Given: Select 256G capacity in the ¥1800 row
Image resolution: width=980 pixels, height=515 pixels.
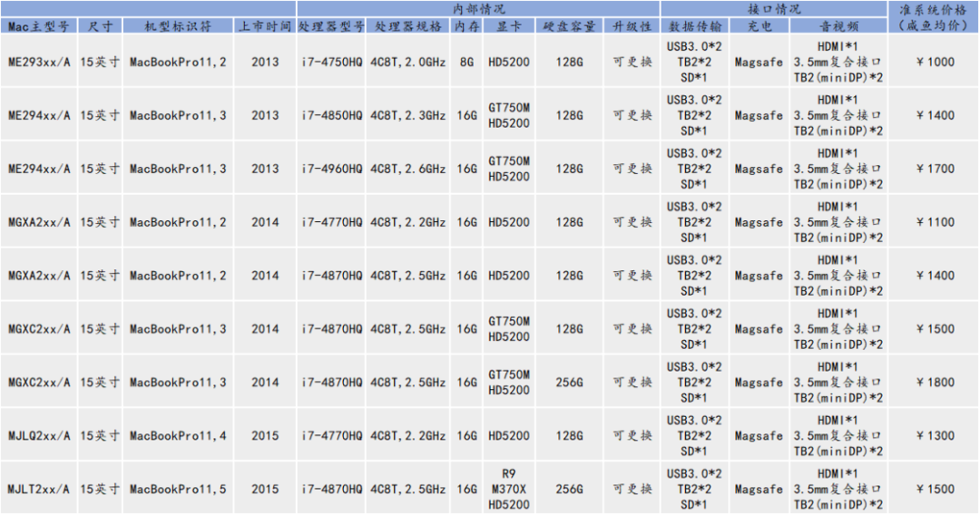Looking at the screenshot, I should [569, 382].
